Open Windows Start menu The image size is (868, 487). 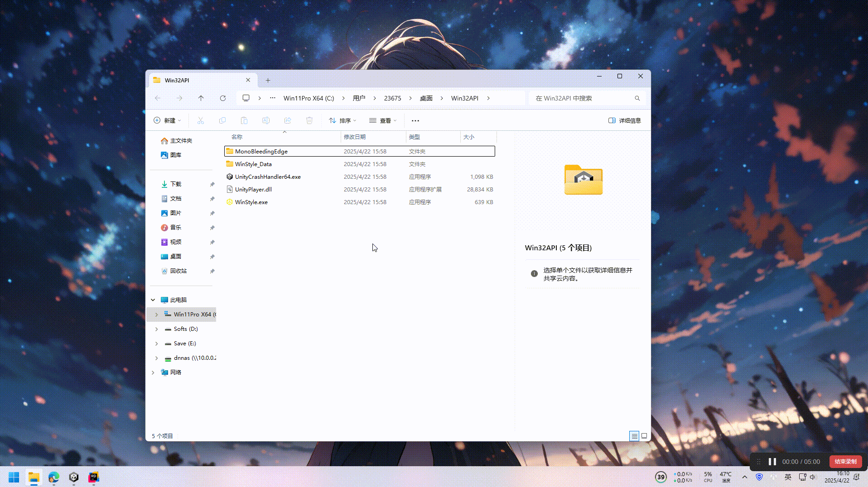[x=14, y=477]
